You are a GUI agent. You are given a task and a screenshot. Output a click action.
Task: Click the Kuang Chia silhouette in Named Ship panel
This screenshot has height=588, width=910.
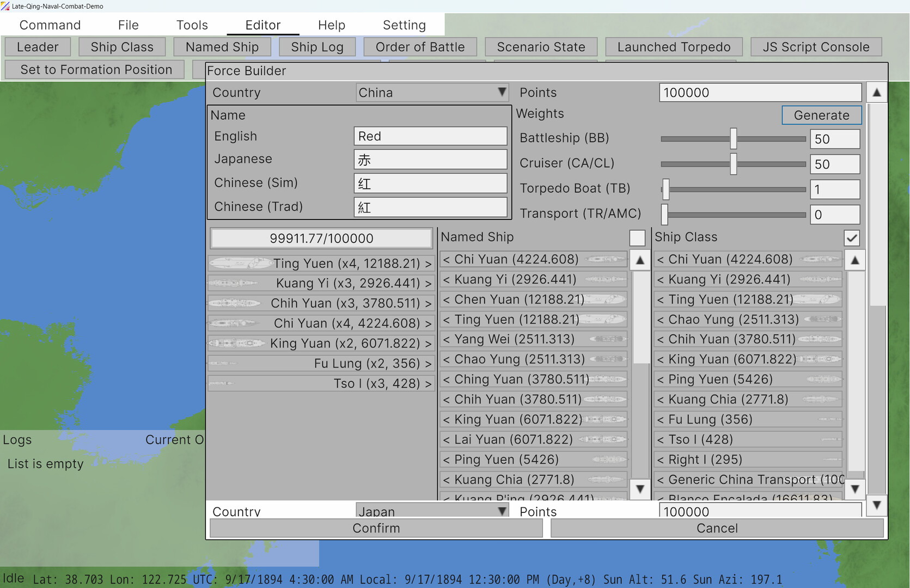[x=604, y=480]
